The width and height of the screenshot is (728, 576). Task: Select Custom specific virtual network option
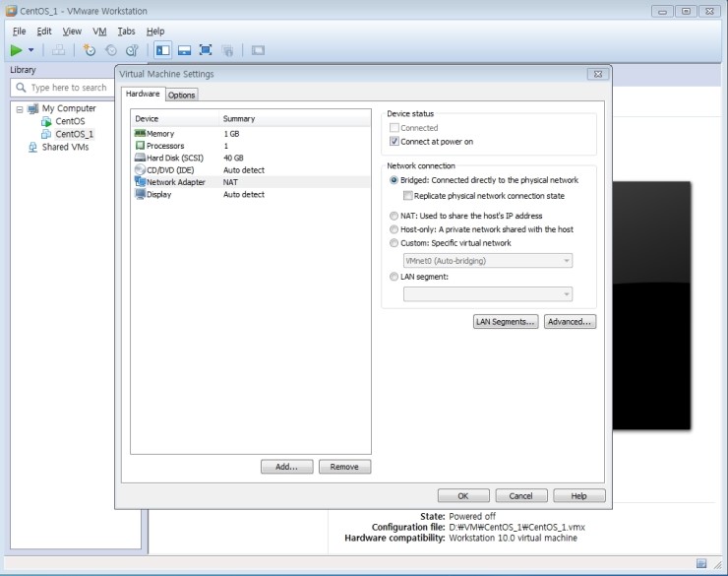(394, 243)
